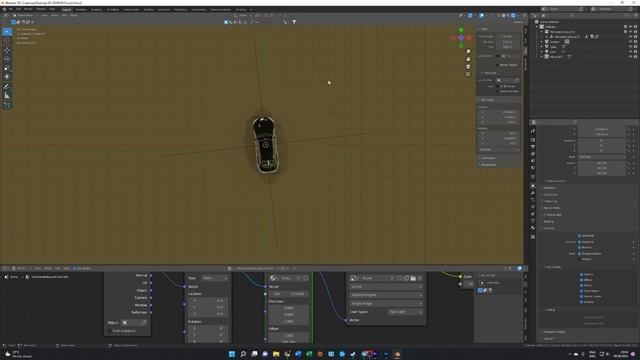
Task: Open Material properties tab icon
Action: [x=533, y=229]
